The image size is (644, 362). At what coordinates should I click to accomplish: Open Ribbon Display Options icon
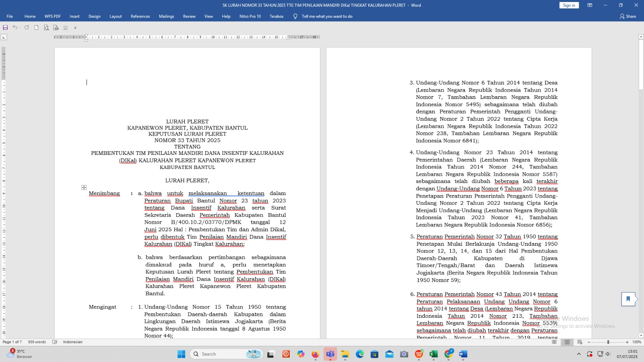coord(590,5)
